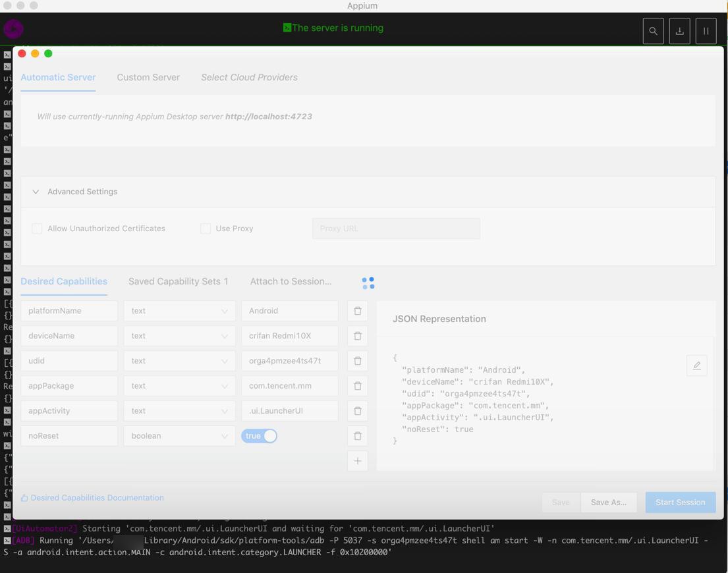Viewport: 728px width, 573px height.
Task: Edit the crifan Redmi10X value field
Action: 290,336
